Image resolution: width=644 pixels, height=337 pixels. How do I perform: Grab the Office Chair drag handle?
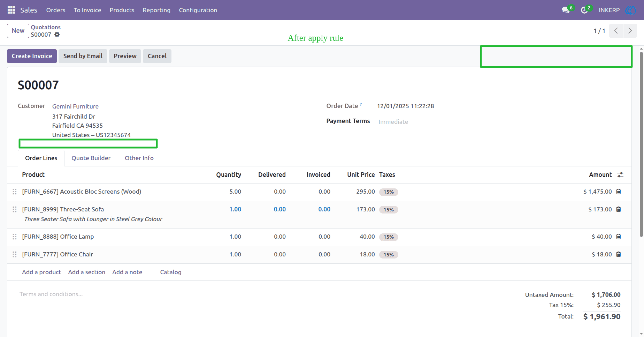[x=15, y=254]
